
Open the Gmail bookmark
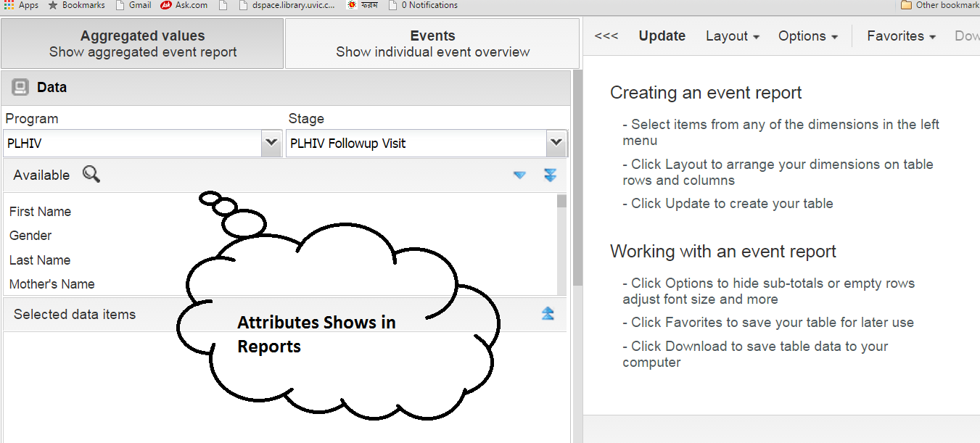(133, 5)
